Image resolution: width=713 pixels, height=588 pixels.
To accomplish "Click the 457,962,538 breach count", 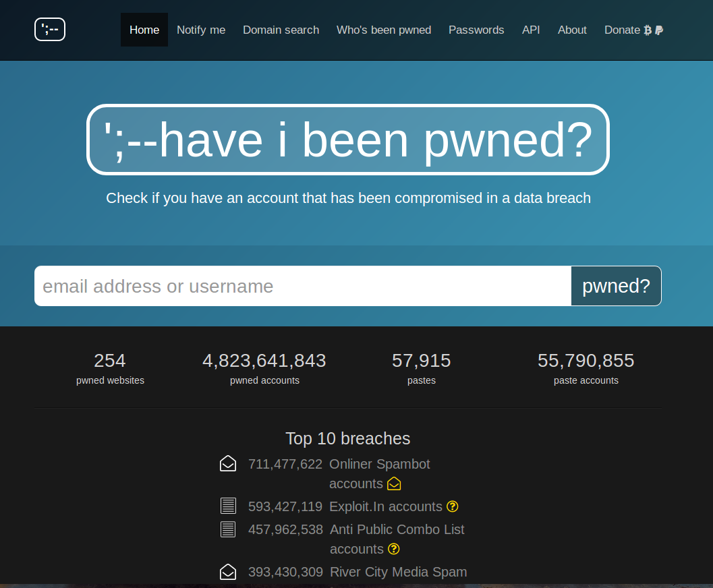I will click(x=285, y=529).
